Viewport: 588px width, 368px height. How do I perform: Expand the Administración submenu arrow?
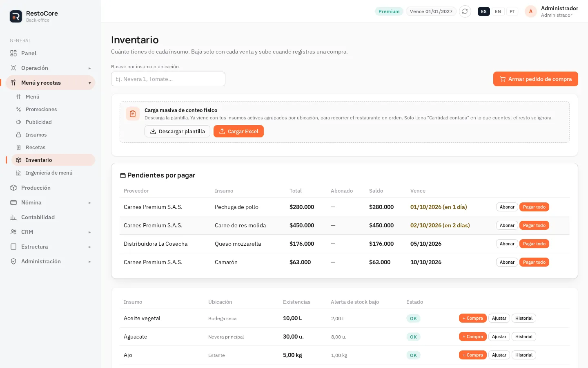(x=89, y=262)
